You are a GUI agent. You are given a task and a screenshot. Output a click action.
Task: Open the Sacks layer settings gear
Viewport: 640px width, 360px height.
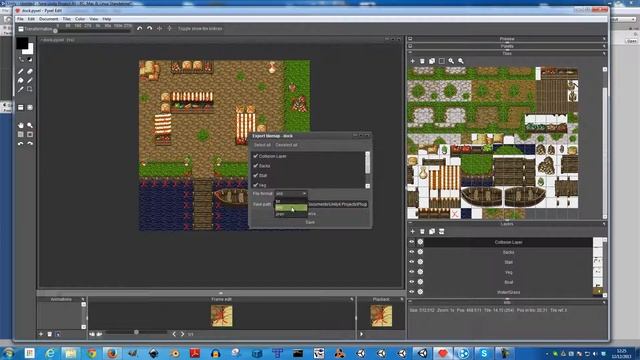[x=420, y=252]
